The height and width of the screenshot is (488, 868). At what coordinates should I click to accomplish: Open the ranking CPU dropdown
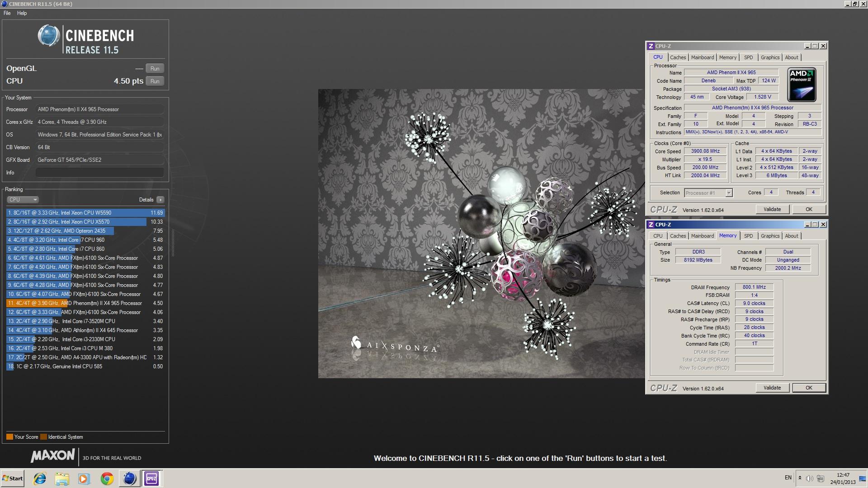[23, 200]
